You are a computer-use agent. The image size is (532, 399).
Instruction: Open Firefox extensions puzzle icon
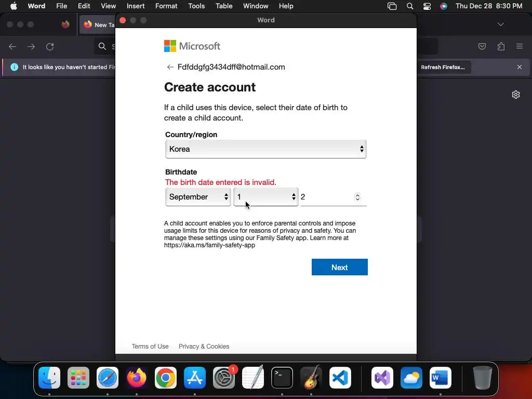501,46
